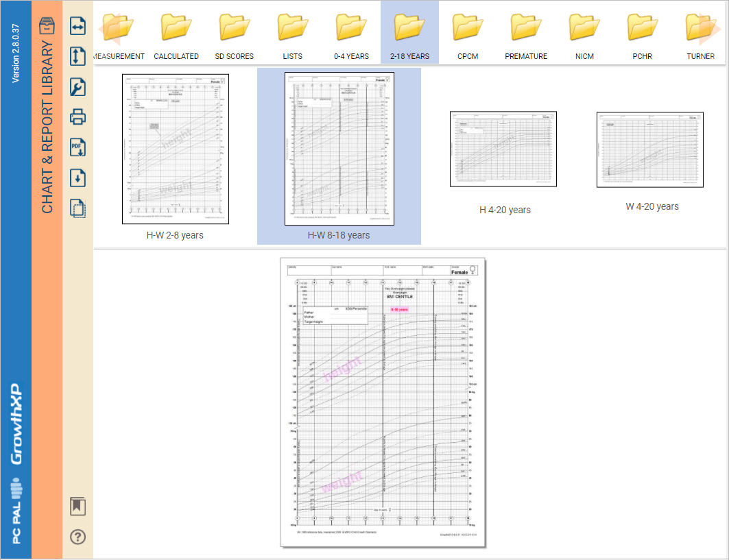Open the CPCM folder

[x=468, y=36]
